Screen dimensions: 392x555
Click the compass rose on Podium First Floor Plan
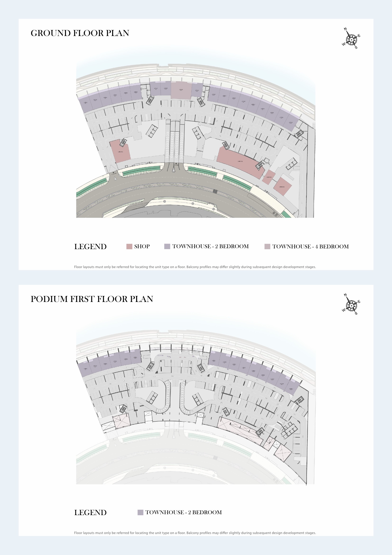coord(351,305)
